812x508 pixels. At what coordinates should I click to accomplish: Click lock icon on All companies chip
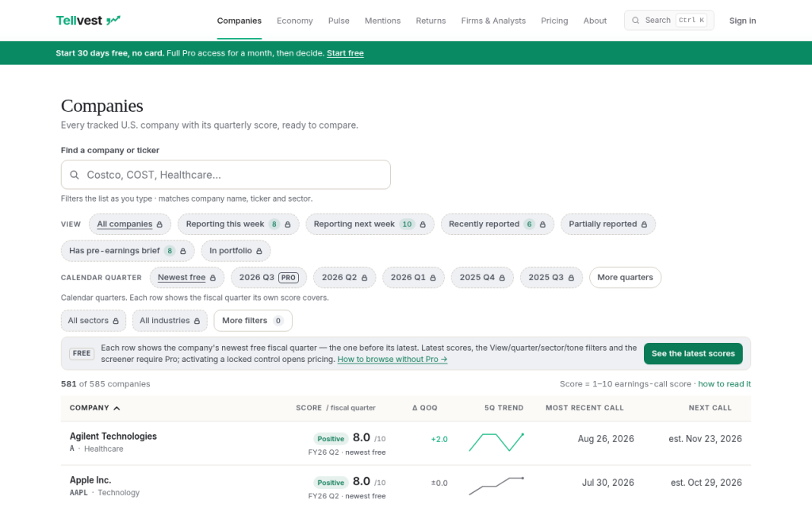tap(159, 225)
